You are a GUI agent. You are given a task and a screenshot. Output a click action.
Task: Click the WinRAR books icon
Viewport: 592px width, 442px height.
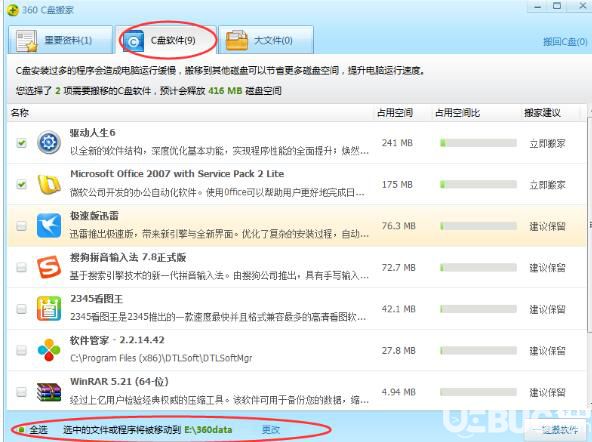tap(49, 392)
